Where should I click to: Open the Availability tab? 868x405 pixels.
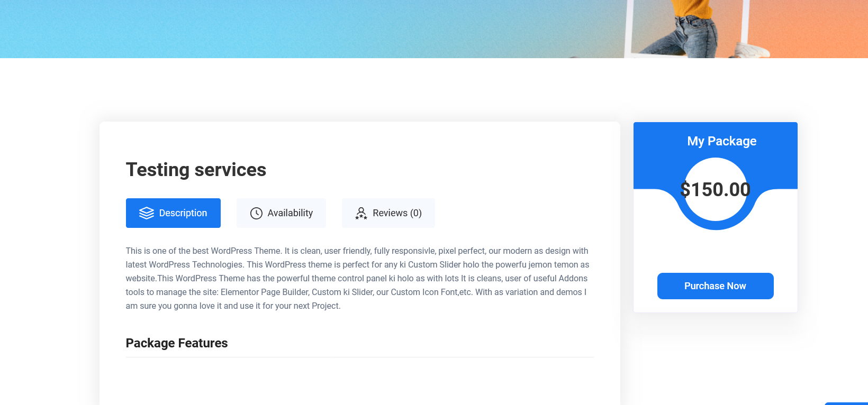click(290, 213)
